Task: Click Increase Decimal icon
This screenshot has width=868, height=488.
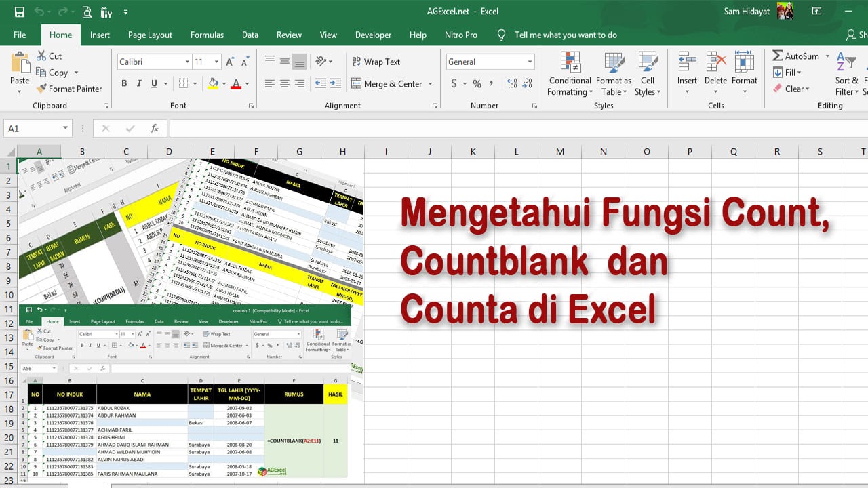Action: coord(512,83)
